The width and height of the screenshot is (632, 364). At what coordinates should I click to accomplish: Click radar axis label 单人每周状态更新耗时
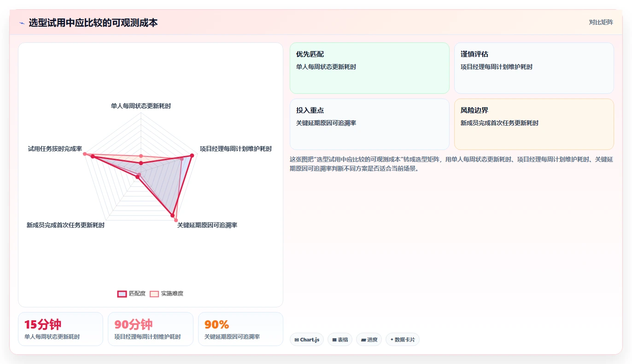141,106
